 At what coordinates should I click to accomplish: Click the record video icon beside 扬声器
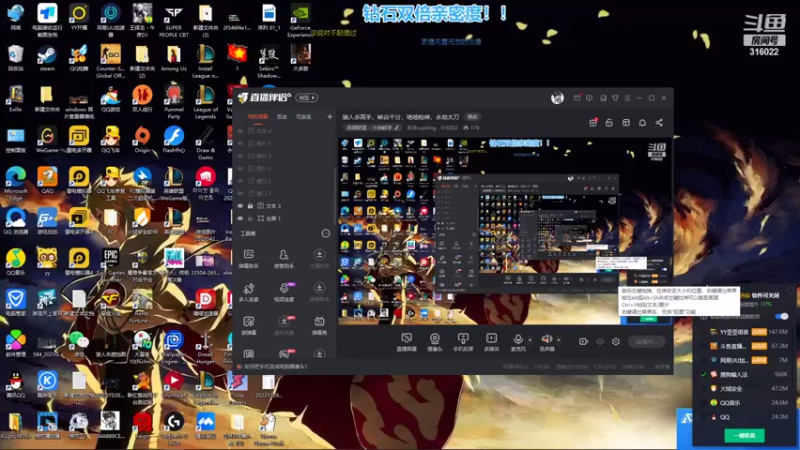point(583,341)
